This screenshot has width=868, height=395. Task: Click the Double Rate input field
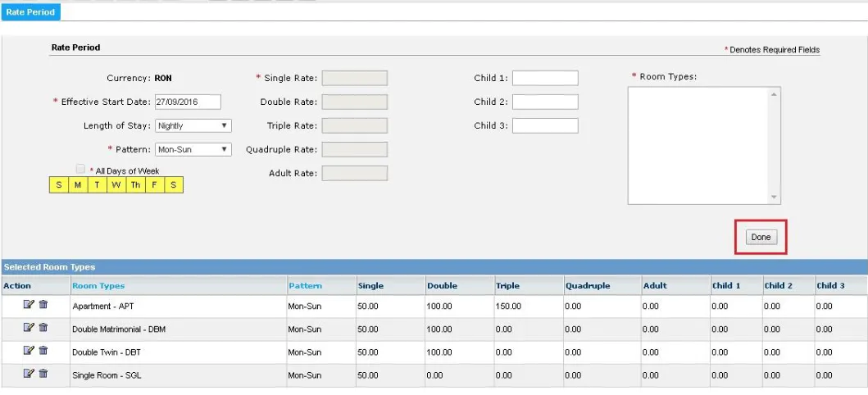(x=355, y=102)
